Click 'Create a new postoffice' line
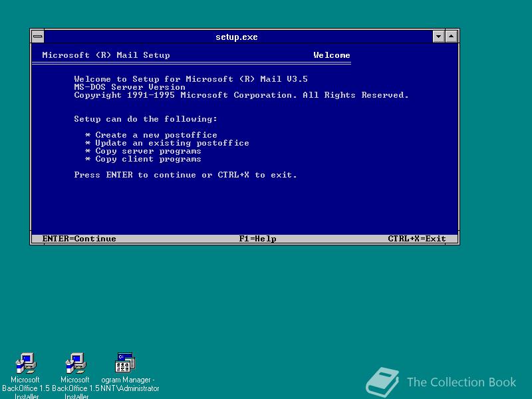 tap(151, 135)
